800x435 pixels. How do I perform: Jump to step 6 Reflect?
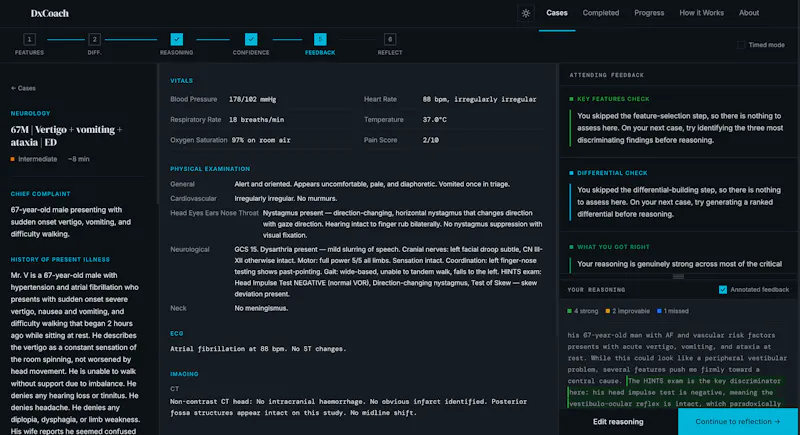pyautogui.click(x=390, y=39)
